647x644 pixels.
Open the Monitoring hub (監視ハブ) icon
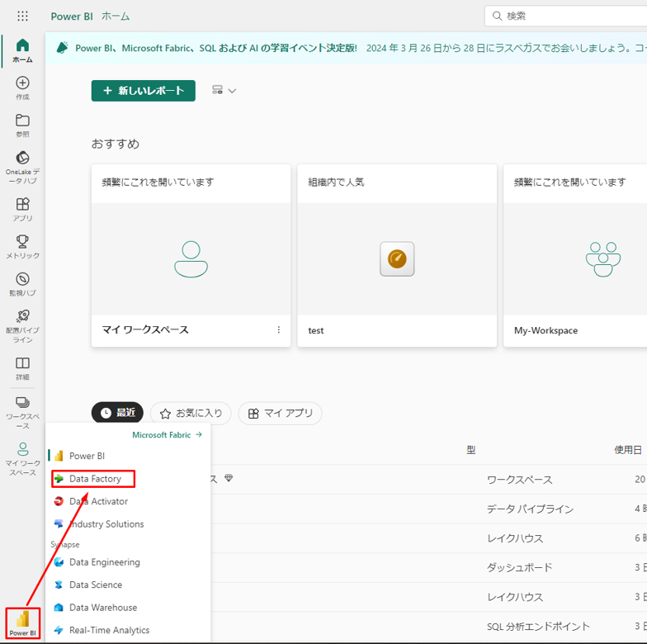pyautogui.click(x=22, y=283)
